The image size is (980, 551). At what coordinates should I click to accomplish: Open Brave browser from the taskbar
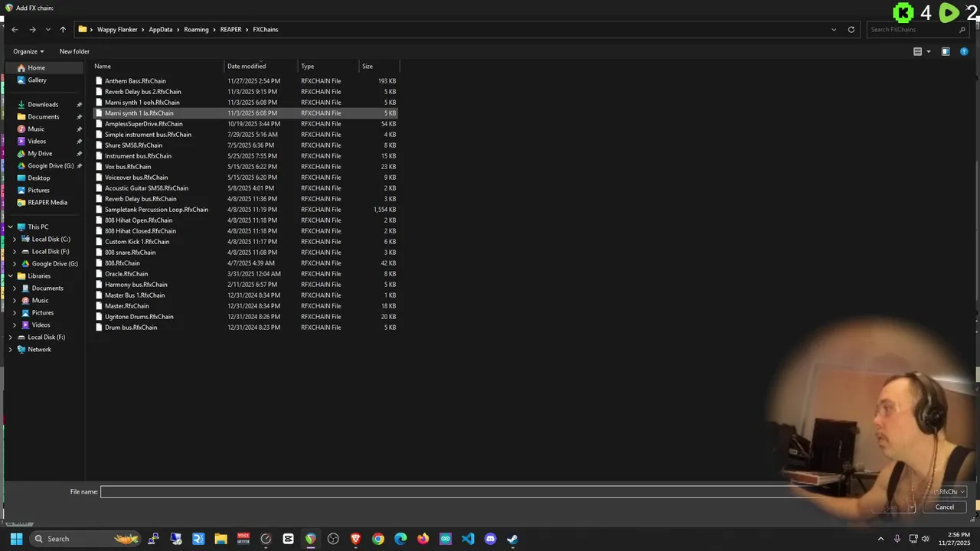click(355, 539)
